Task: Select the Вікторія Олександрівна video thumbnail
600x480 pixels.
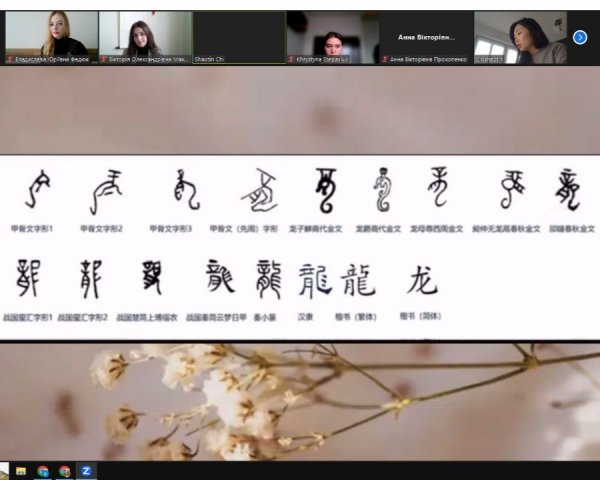Action: (x=144, y=35)
